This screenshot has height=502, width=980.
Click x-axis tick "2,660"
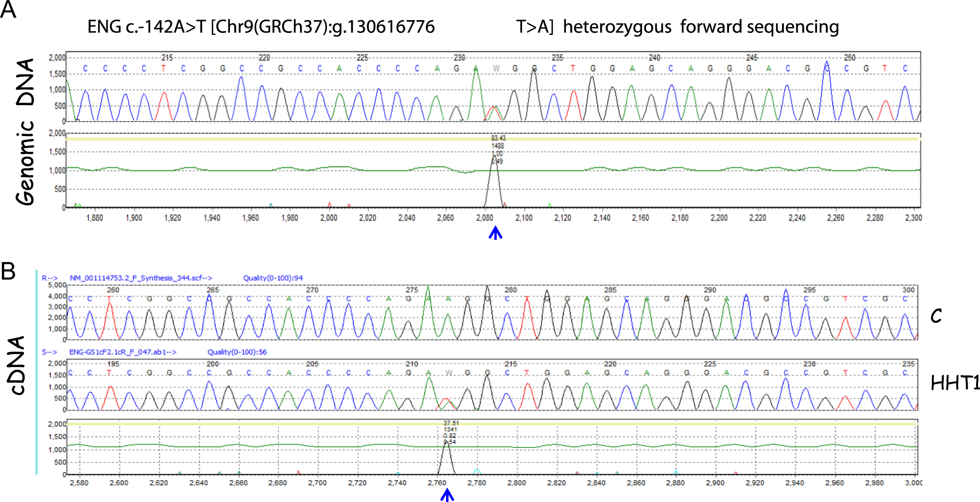pos(238,483)
